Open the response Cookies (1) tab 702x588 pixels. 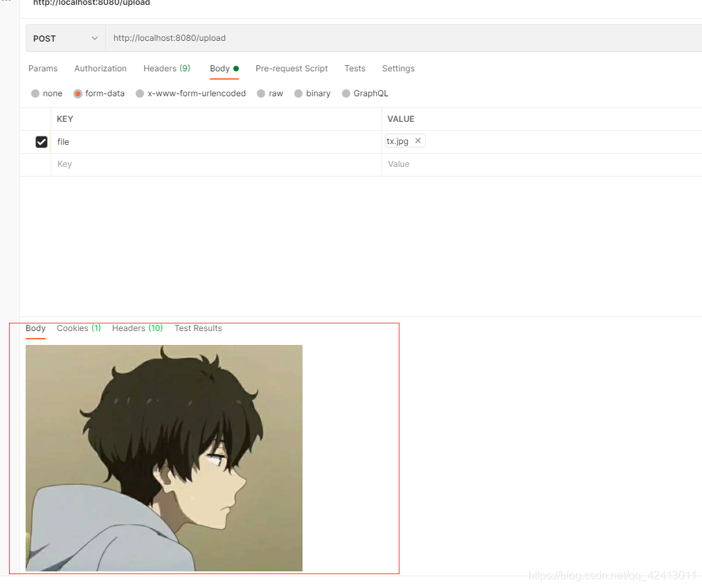79,328
